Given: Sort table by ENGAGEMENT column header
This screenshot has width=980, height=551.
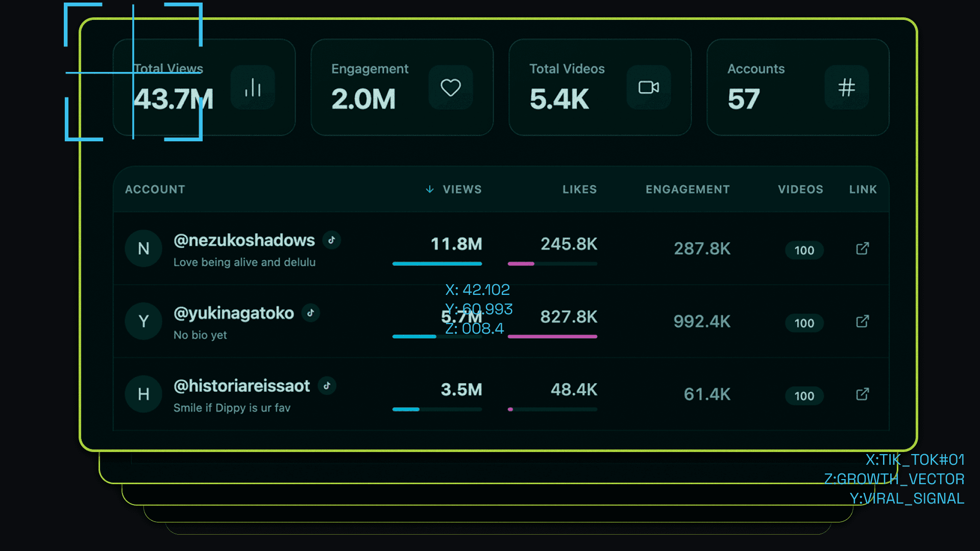Looking at the screenshot, I should pyautogui.click(x=688, y=189).
